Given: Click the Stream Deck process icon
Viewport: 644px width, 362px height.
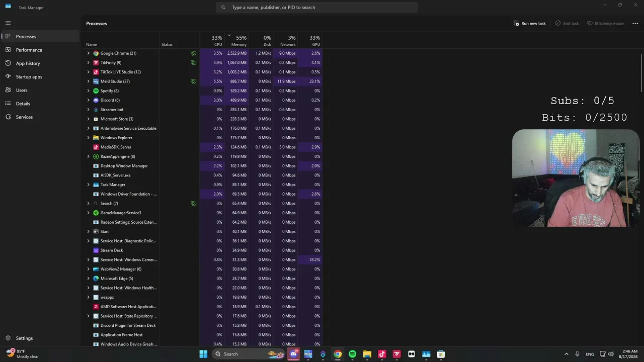Looking at the screenshot, I should point(96,250).
